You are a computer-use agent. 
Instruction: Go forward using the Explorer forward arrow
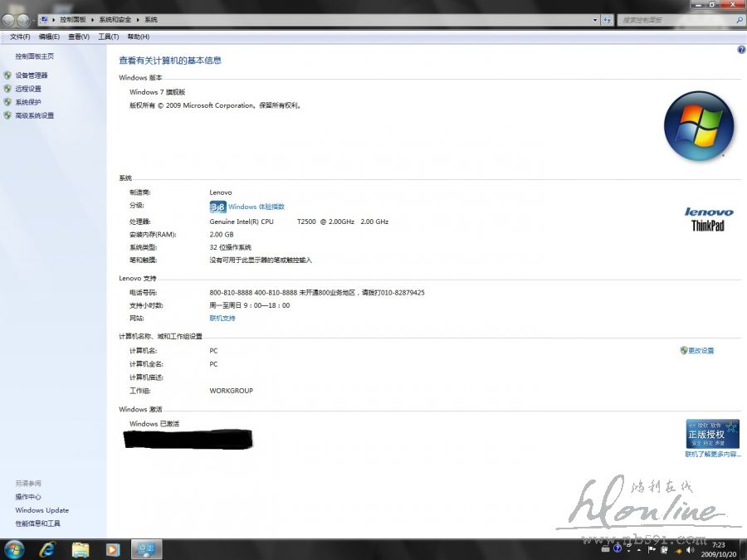23,20
